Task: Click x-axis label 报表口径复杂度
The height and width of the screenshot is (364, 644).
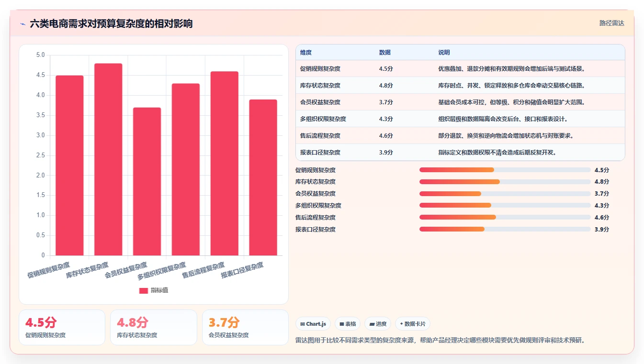Action: pos(242,271)
